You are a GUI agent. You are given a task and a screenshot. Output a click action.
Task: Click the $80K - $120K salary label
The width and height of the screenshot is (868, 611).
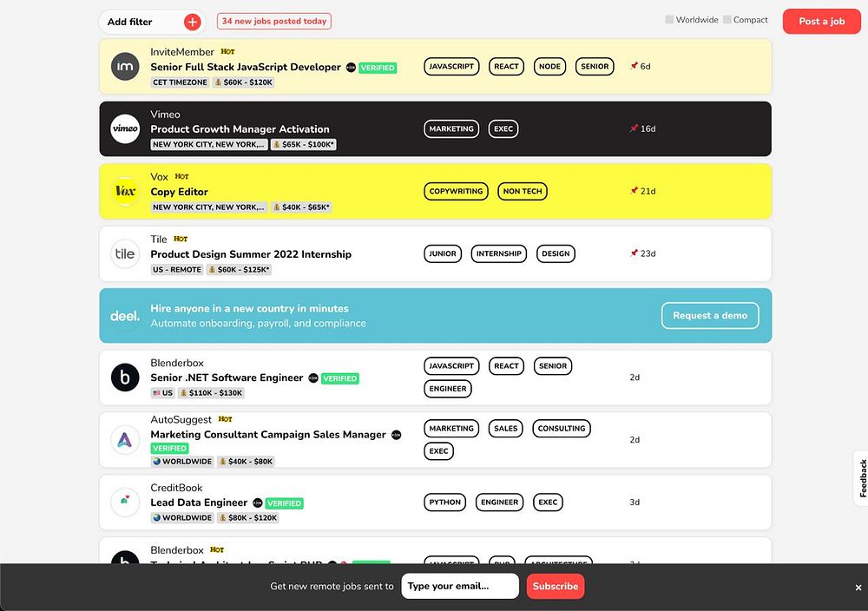(248, 518)
